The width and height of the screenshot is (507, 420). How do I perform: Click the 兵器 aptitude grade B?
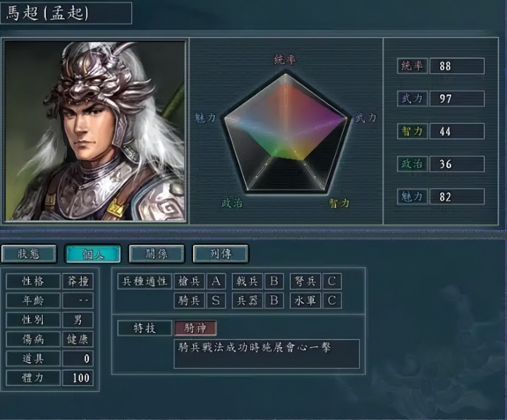pos(274,300)
